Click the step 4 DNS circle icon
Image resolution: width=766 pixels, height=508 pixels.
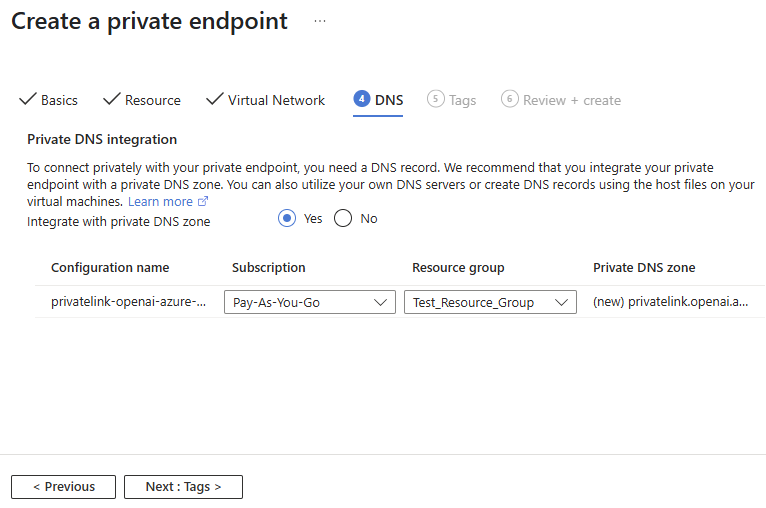click(361, 99)
